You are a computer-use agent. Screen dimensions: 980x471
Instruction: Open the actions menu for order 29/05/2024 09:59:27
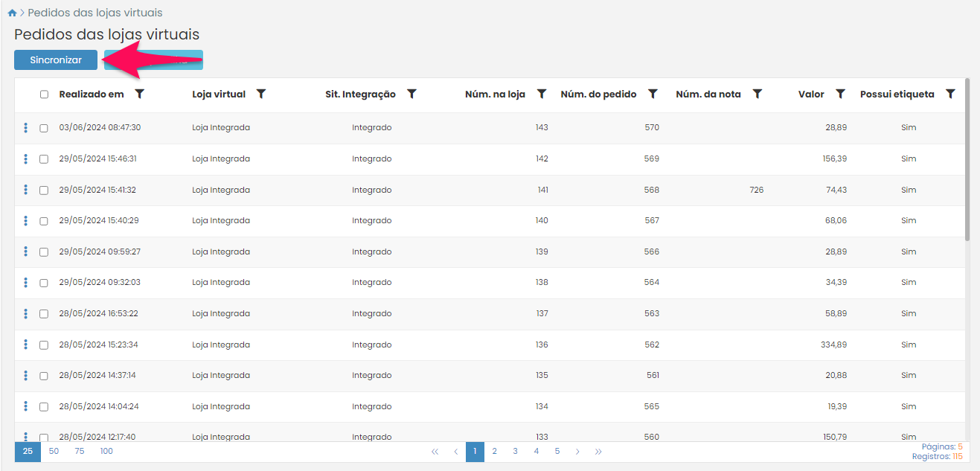tap(26, 251)
